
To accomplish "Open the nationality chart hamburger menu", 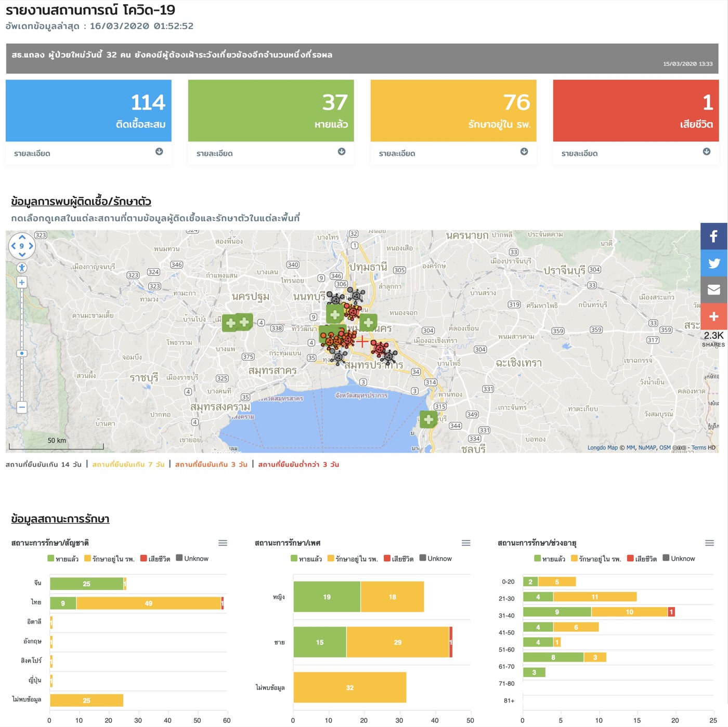I will coord(223,543).
